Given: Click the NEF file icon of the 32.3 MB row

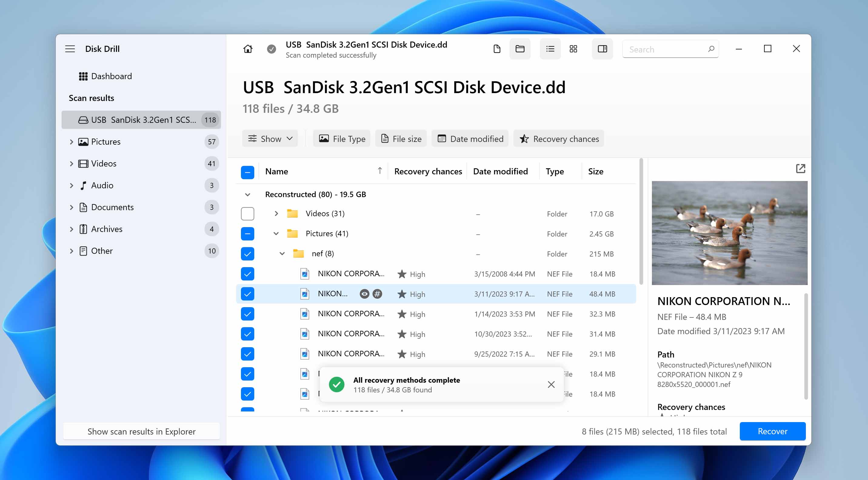Looking at the screenshot, I should [305, 314].
